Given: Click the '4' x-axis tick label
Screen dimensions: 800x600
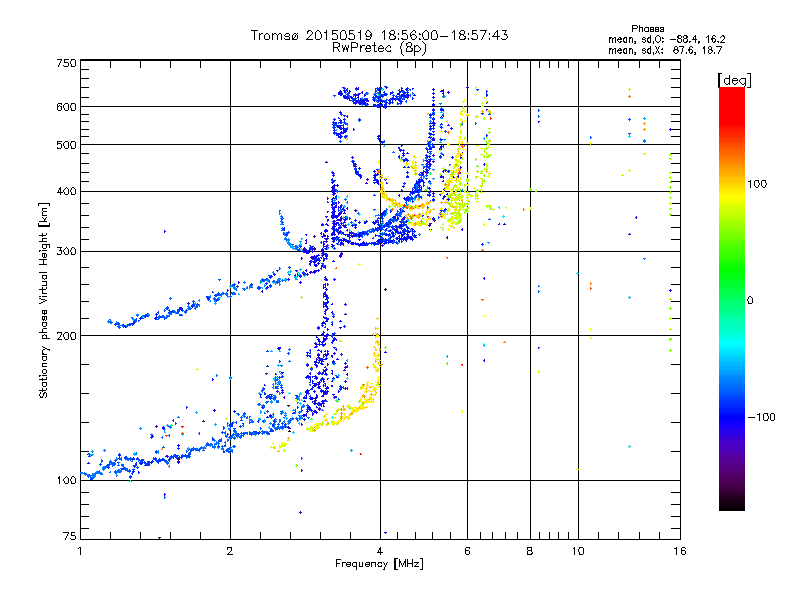Looking at the screenshot, I should point(380,551).
